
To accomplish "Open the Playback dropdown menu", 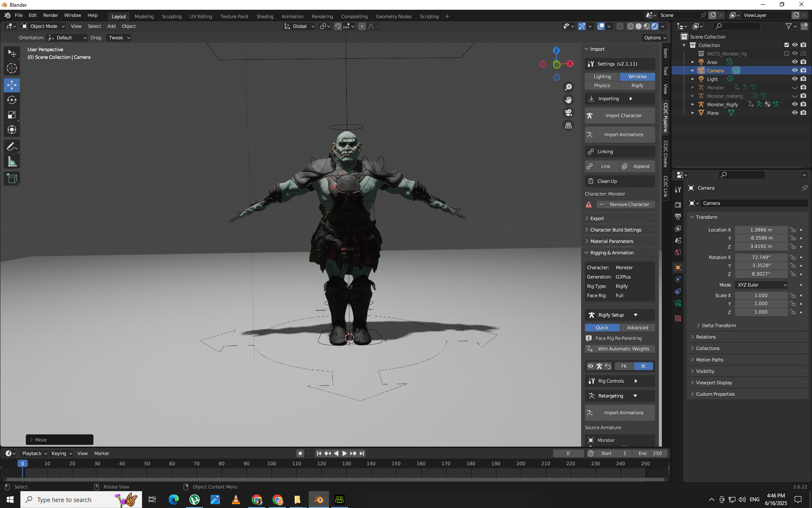I will [34, 453].
